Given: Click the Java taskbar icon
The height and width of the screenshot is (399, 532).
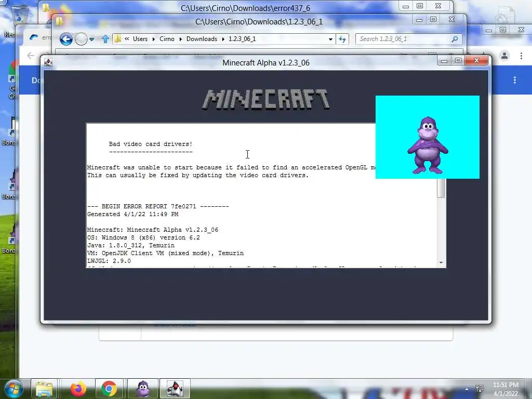Looking at the screenshot, I should pos(175,389).
